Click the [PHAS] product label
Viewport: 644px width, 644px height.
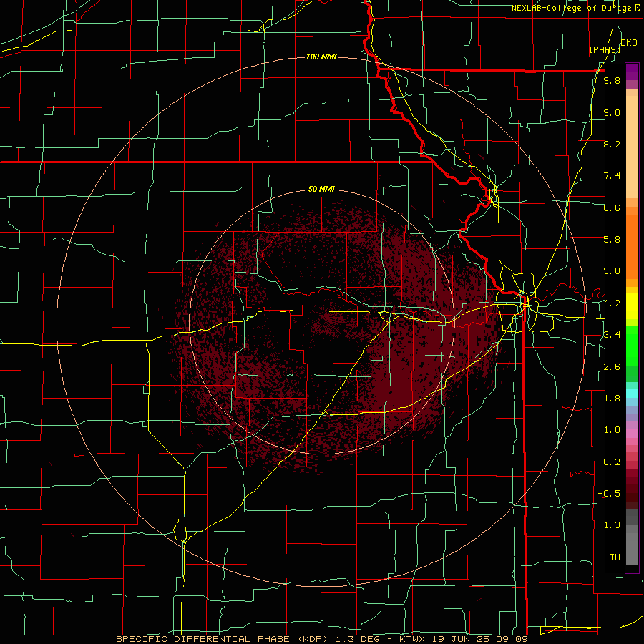click(605, 49)
